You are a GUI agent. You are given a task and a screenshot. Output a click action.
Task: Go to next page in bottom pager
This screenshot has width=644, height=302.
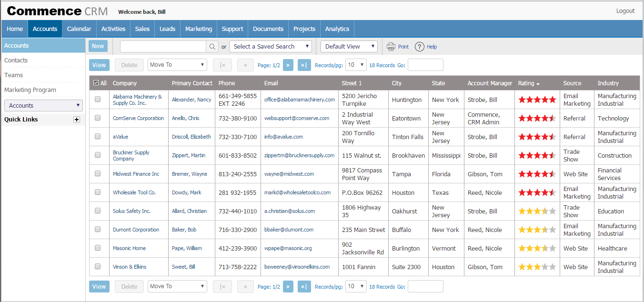[288, 287]
